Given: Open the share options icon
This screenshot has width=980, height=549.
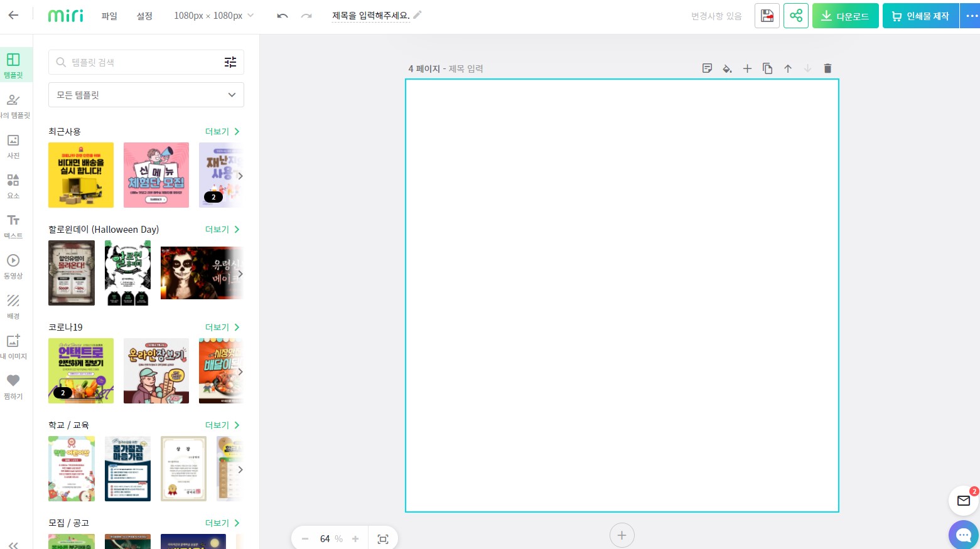Looking at the screenshot, I should tap(796, 16).
